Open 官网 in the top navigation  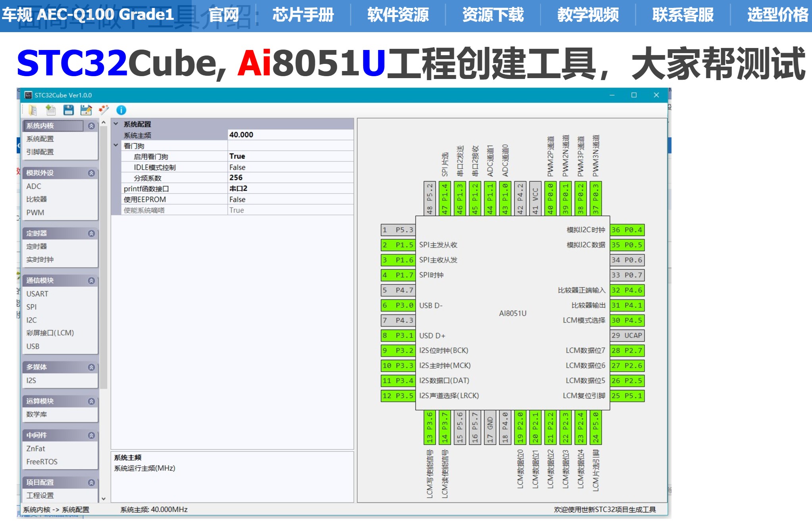coord(224,15)
